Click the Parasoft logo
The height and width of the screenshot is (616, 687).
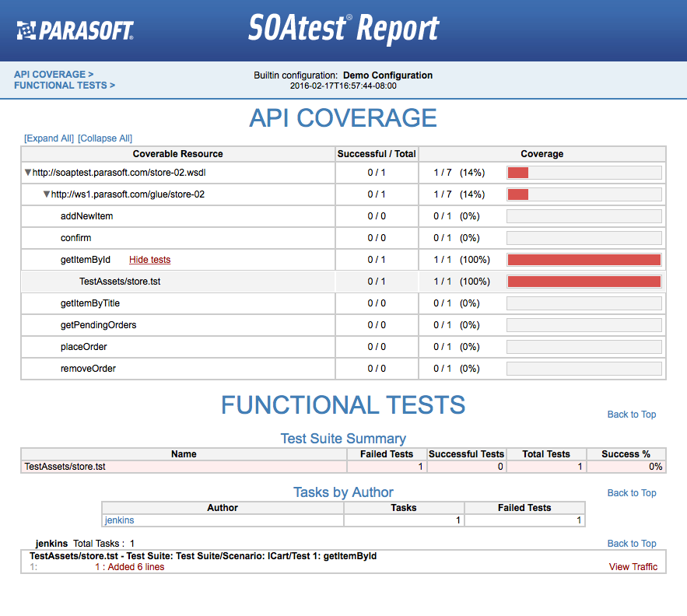point(75,30)
